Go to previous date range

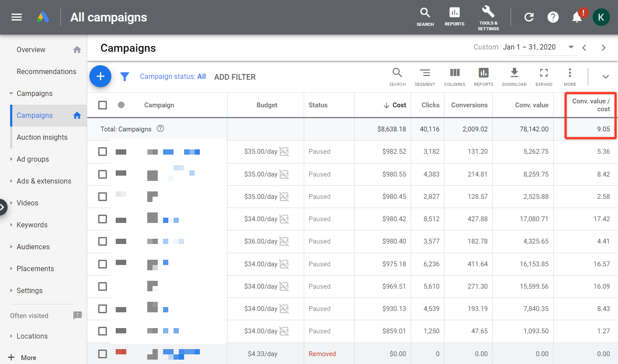584,48
